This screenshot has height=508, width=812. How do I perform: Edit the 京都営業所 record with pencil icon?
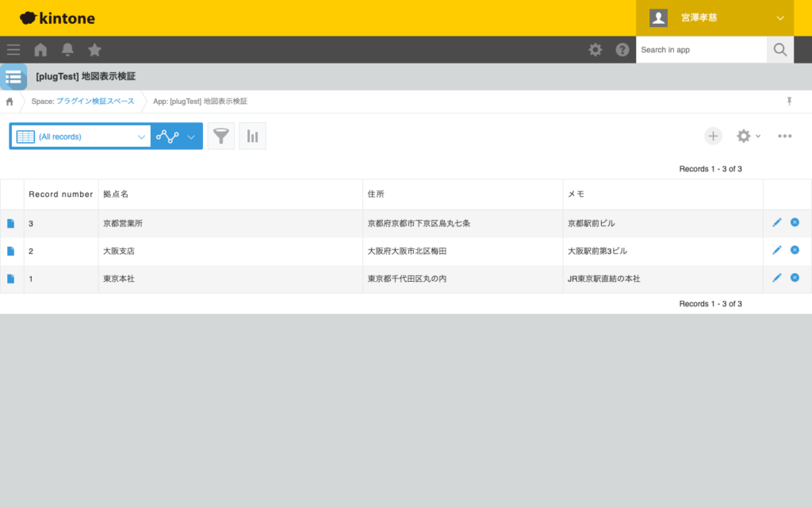pyautogui.click(x=776, y=223)
